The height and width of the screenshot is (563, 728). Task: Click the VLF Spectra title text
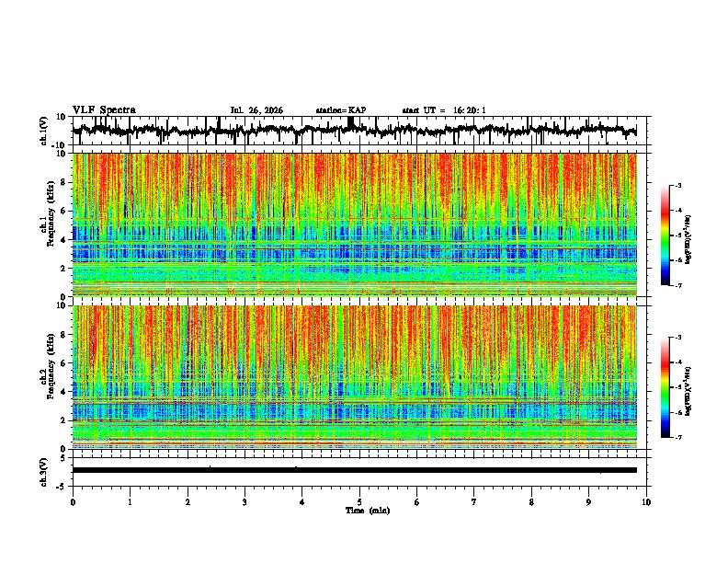pyautogui.click(x=104, y=110)
